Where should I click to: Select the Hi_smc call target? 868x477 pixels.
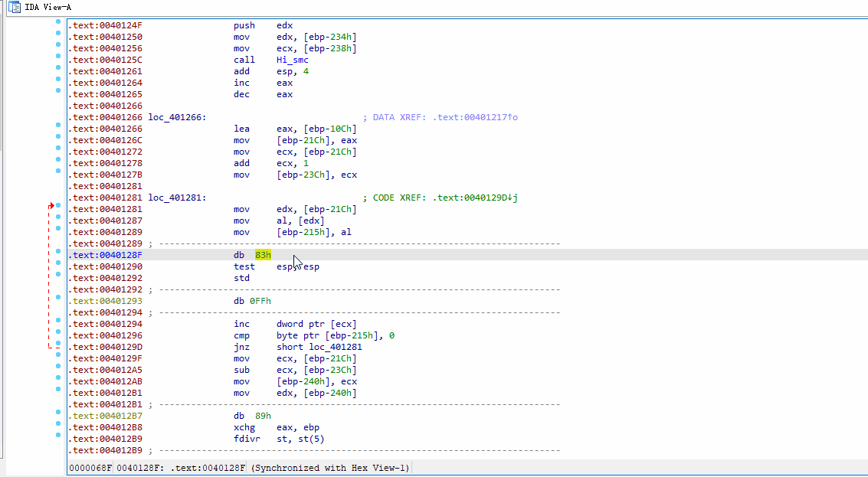(x=293, y=60)
